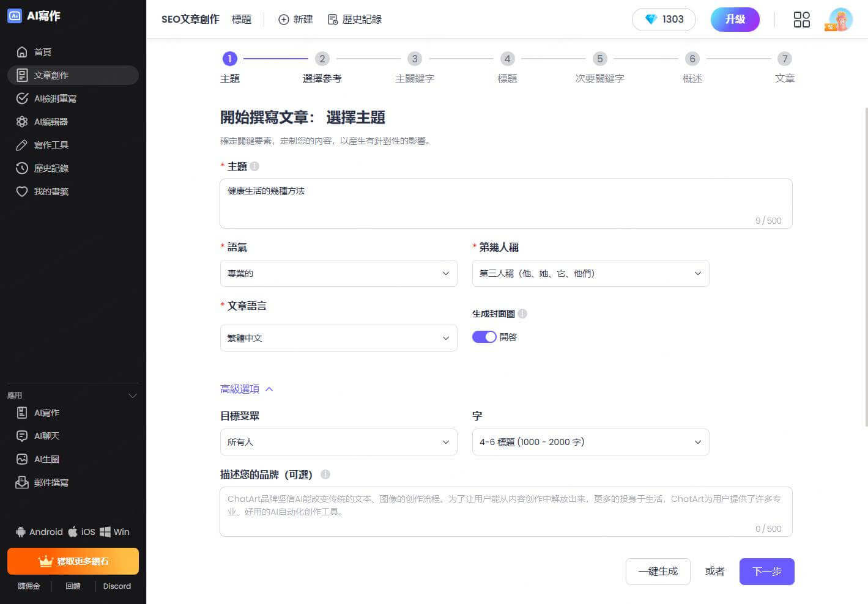This screenshot has width=868, height=604.
Task: Launch AI聊天 chat bubble icon
Action: (22, 436)
